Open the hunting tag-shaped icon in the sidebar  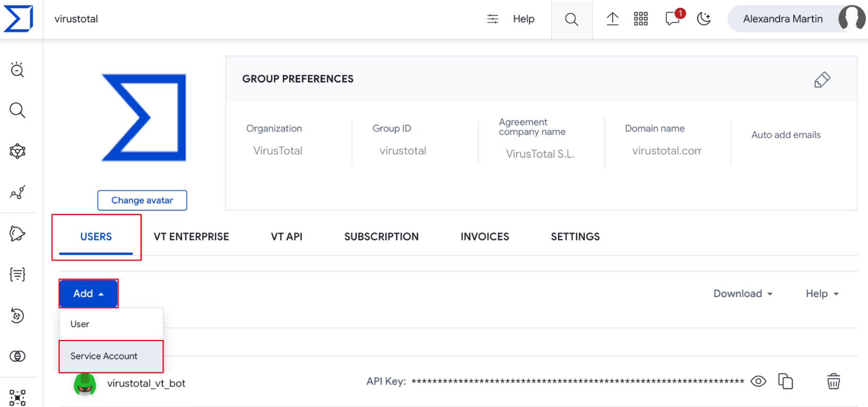17,233
